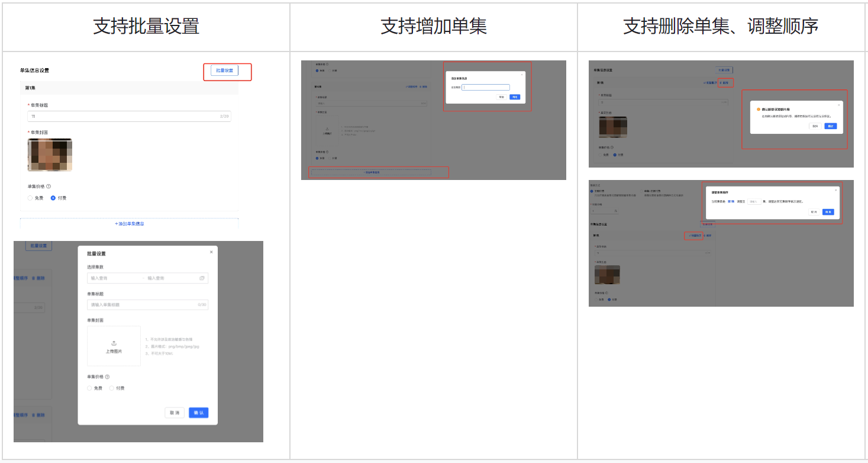Image resolution: width=868 pixels, height=463 pixels.
Task: Click +添加单集信息 link in first column
Action: (x=130, y=224)
